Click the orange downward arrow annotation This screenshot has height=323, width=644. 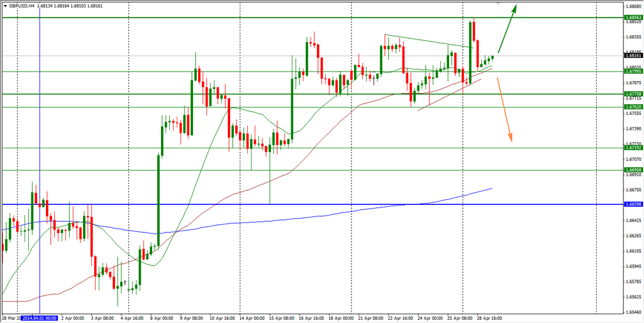coord(504,109)
